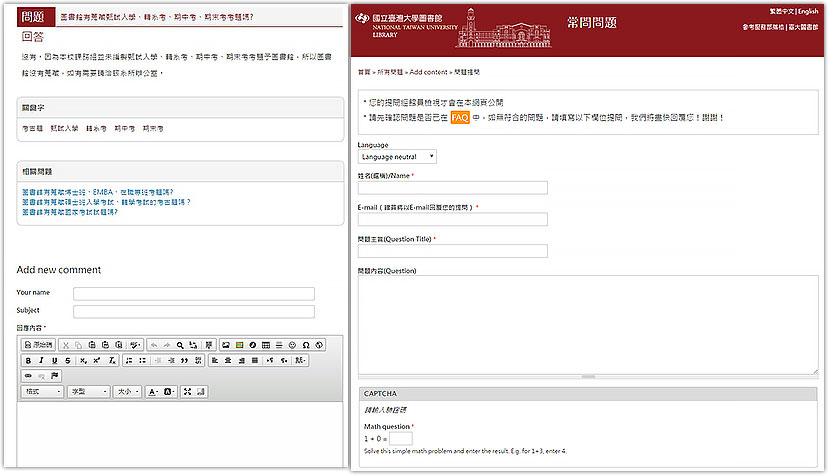829x476 pixels.
Task: Click Add content in the breadcrumb
Action: click(428, 72)
